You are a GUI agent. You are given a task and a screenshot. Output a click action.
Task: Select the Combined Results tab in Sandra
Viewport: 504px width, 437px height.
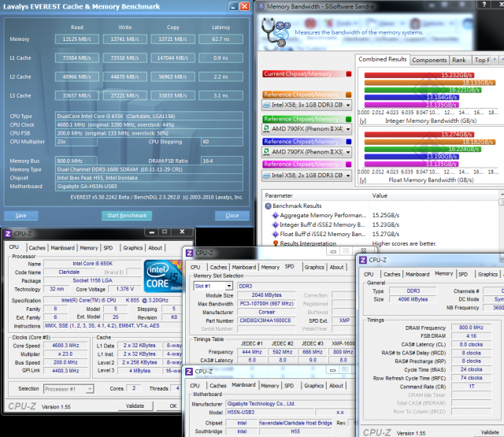[x=383, y=59]
